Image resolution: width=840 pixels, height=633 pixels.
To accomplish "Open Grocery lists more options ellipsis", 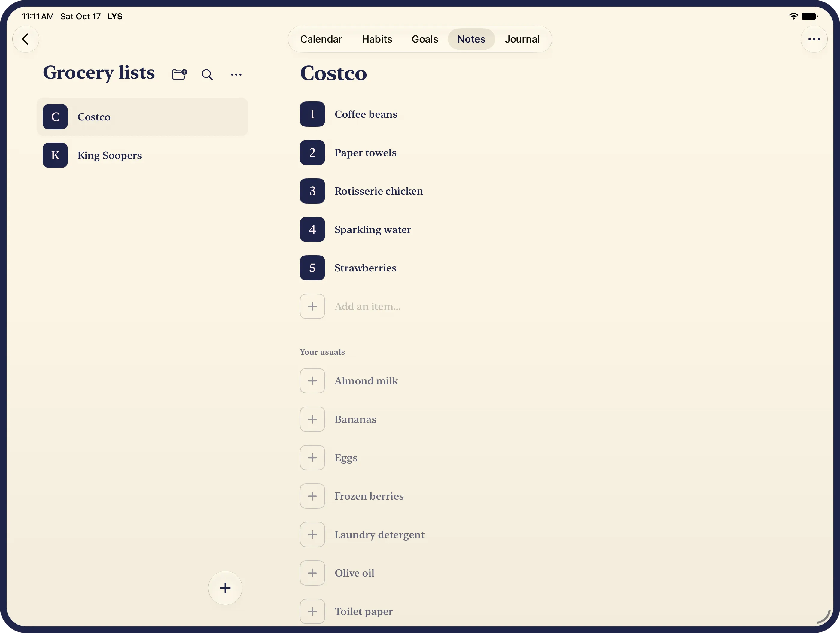I will [x=236, y=74].
